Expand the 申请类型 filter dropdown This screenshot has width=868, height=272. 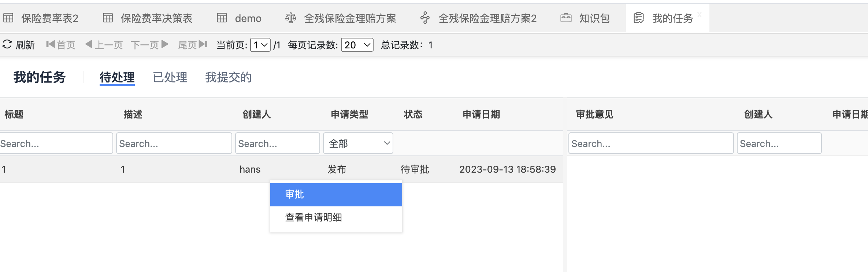358,143
